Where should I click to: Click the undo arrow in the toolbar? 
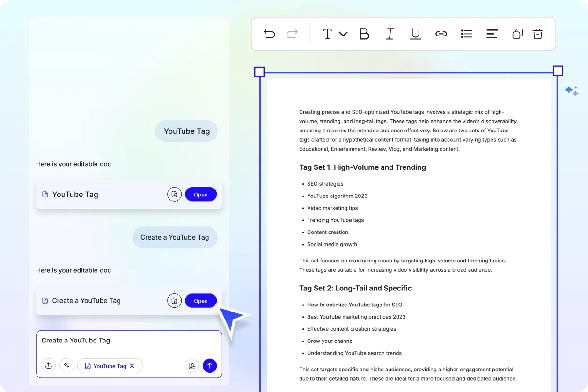[x=269, y=34]
